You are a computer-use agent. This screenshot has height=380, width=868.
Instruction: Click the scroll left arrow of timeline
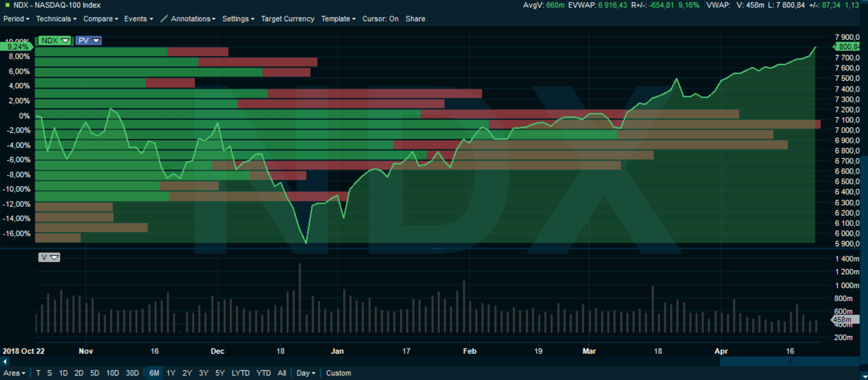point(5,361)
